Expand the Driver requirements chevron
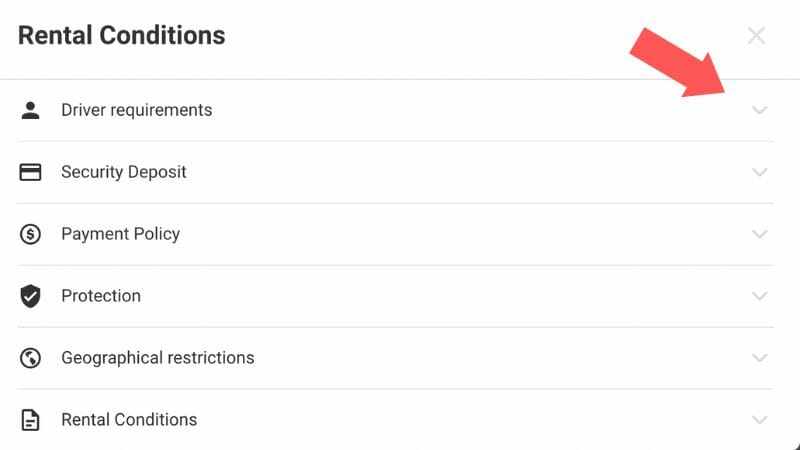800x450 pixels. 760,110
